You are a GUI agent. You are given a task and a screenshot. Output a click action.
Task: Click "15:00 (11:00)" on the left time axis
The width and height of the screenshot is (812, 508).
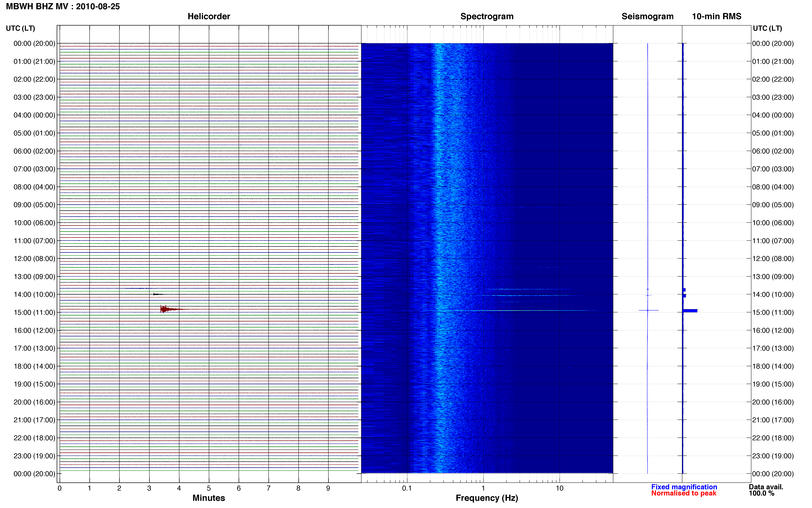[34, 312]
